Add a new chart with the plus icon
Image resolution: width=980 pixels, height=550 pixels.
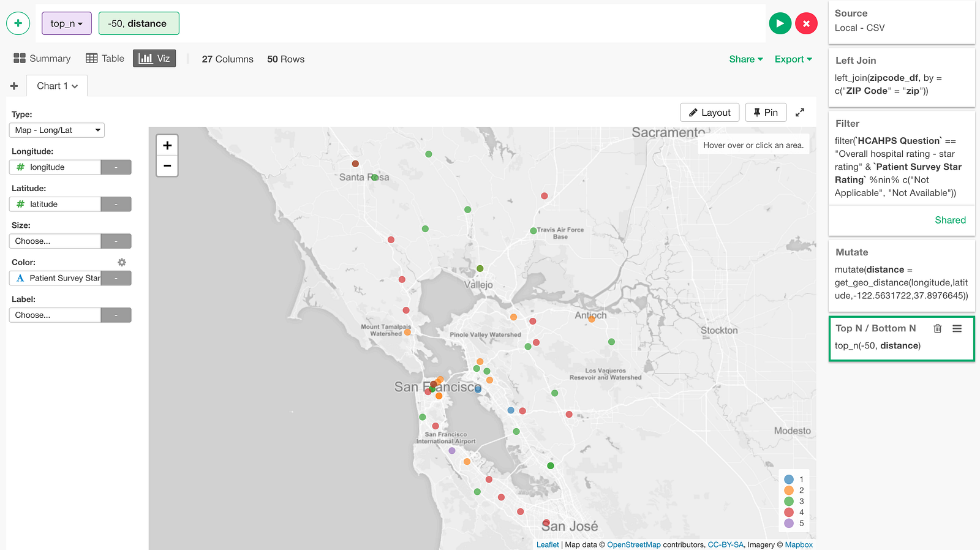click(x=14, y=86)
